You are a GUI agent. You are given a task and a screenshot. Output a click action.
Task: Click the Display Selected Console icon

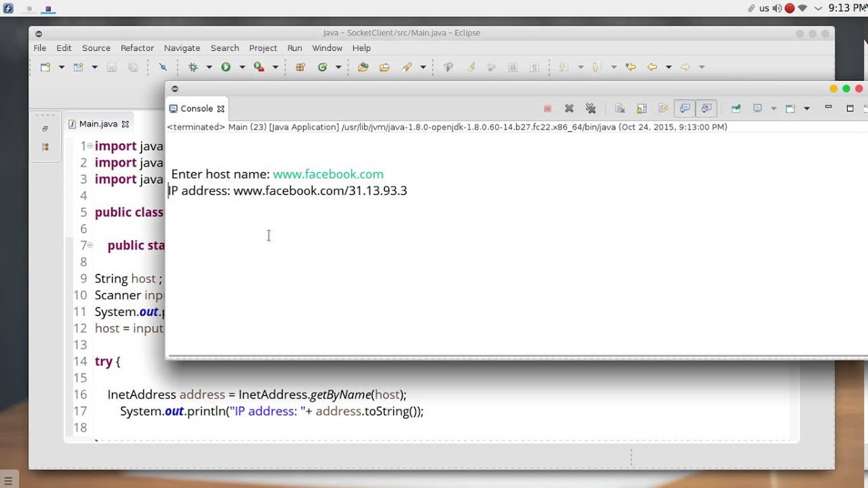coord(757,108)
